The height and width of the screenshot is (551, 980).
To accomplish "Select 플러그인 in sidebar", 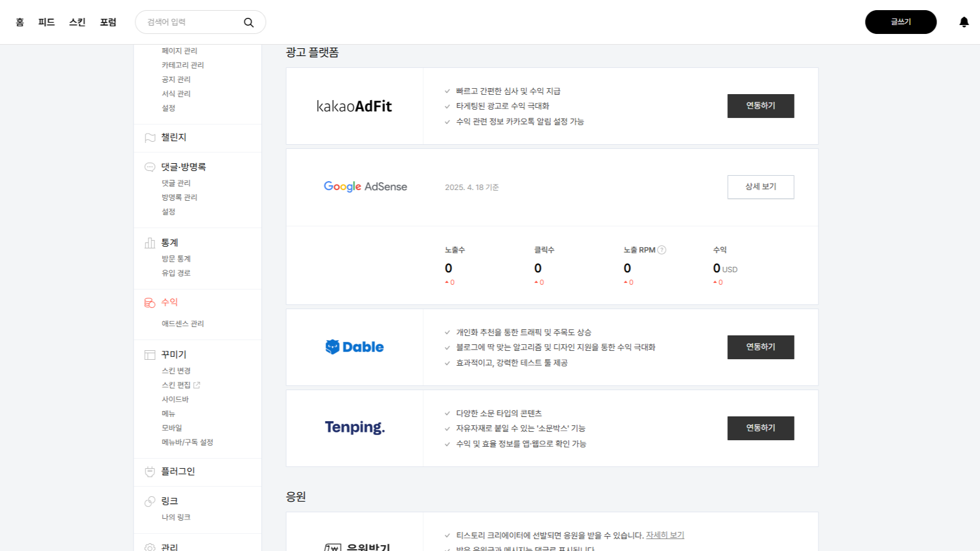I will pos(178,472).
